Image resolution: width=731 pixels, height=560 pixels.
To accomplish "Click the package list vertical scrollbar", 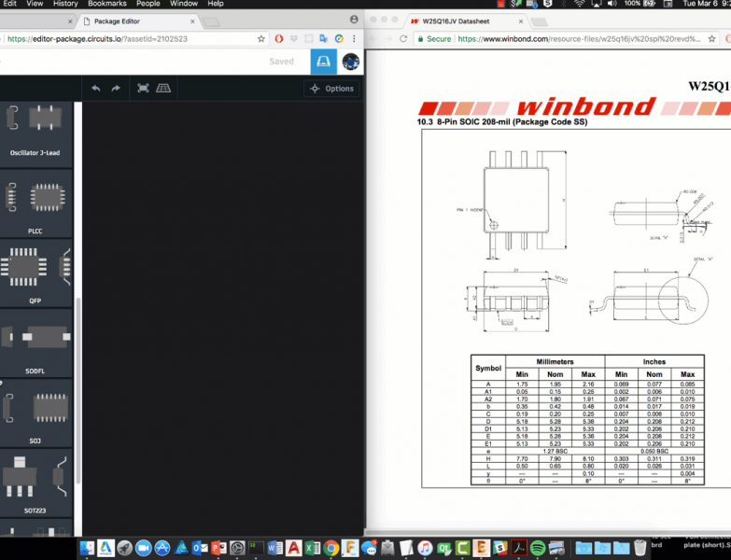I will [77, 391].
